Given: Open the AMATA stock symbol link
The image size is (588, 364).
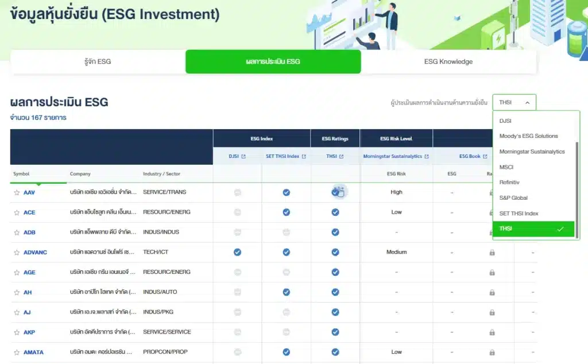Looking at the screenshot, I should (34, 352).
